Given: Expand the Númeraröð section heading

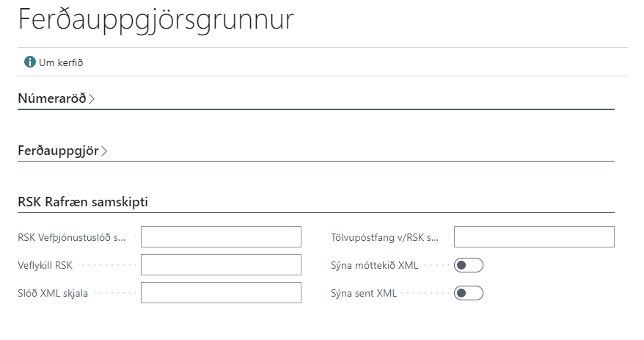Looking at the screenshot, I should tap(51, 98).
